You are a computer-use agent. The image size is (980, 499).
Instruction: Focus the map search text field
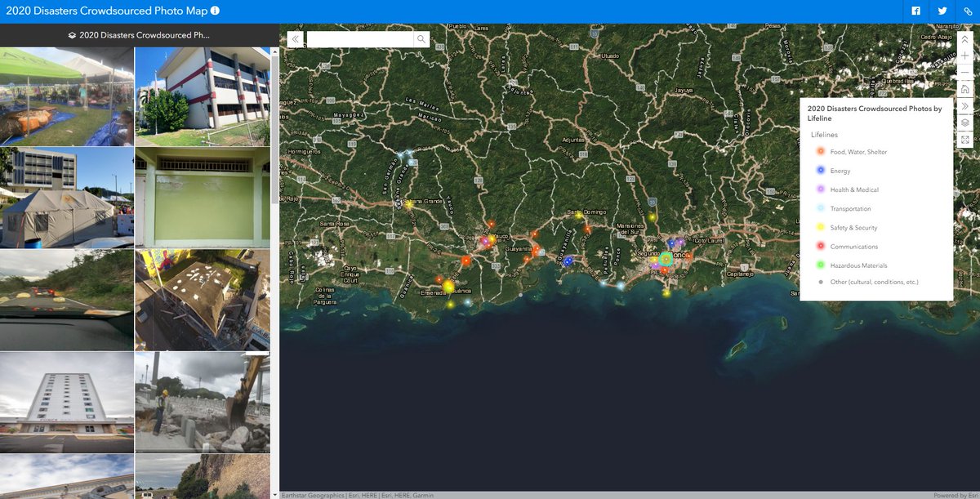[x=360, y=39]
